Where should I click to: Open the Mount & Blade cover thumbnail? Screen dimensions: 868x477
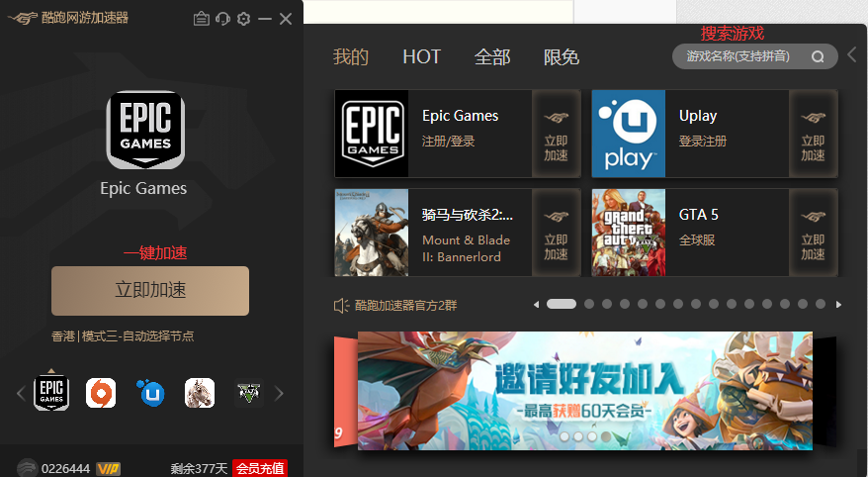(x=372, y=233)
